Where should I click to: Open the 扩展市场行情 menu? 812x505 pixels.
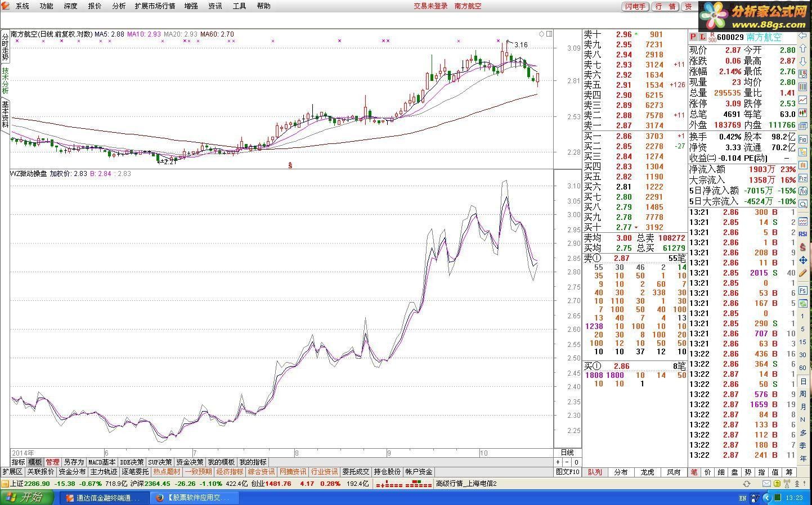pos(155,6)
